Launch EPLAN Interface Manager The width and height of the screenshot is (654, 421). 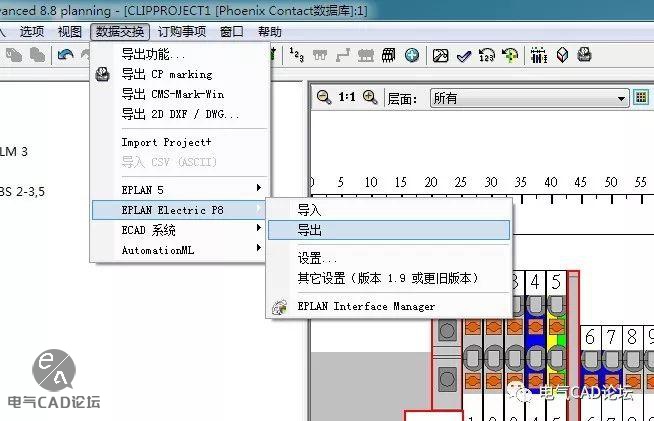389,307
